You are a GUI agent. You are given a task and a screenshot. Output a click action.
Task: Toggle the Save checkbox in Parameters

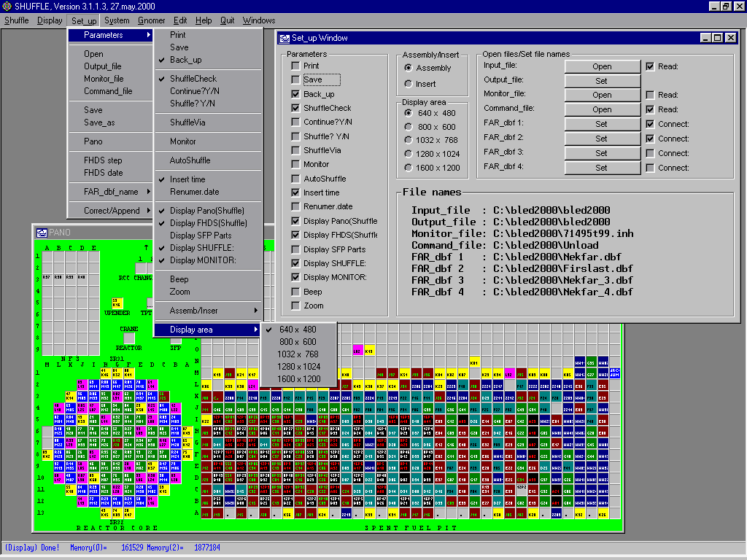295,79
